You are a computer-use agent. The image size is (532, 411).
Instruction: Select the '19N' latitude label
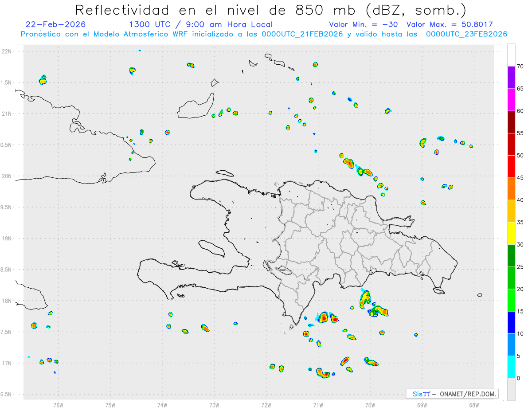tap(7, 239)
